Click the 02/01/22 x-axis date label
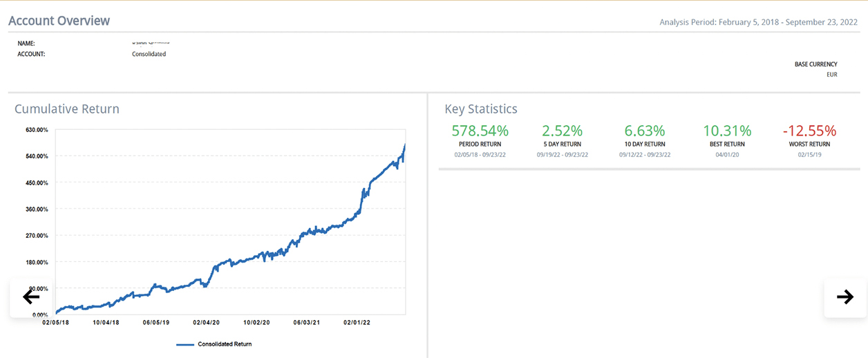 coord(357,322)
